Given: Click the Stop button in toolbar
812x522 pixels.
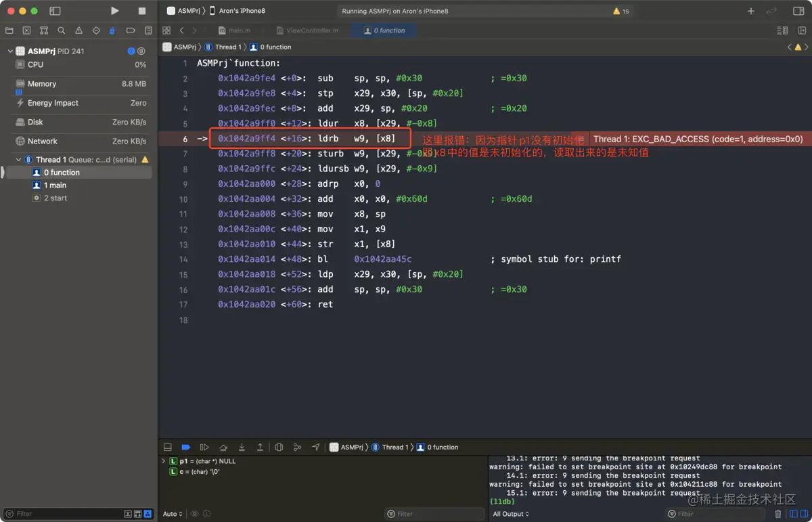Looking at the screenshot, I should (x=142, y=11).
